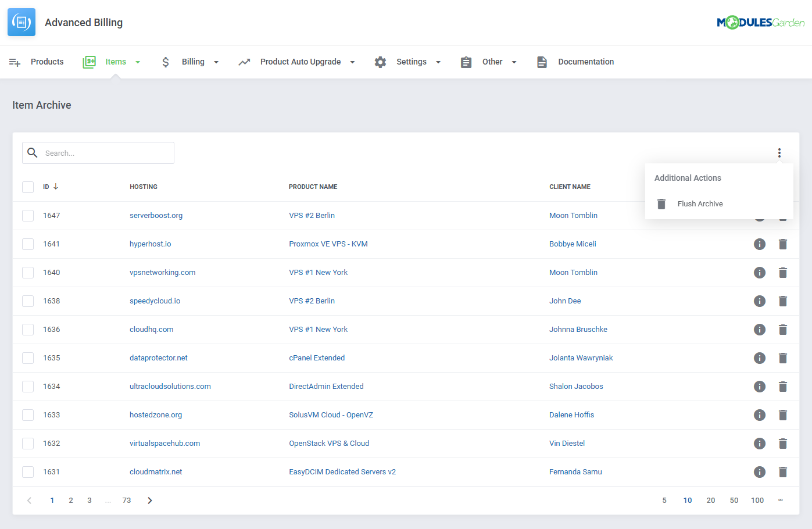Image resolution: width=812 pixels, height=529 pixels.
Task: Expand the Items dropdown menu
Action: 138,62
